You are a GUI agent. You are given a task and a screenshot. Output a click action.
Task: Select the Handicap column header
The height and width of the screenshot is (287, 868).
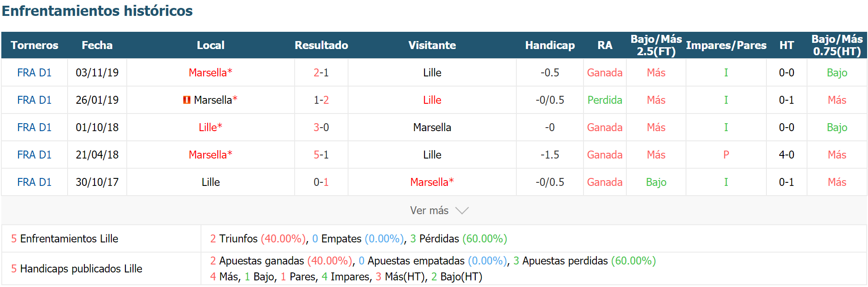(x=550, y=45)
